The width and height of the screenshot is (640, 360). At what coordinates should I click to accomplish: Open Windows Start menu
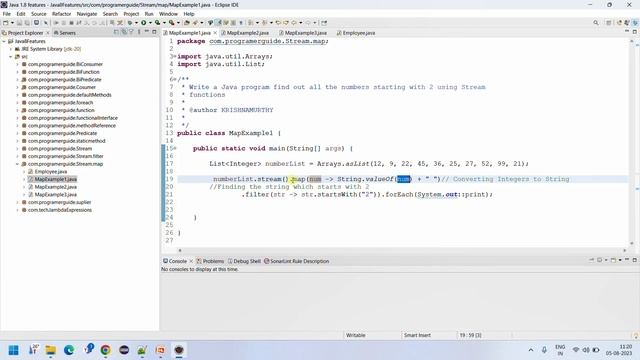[13, 350]
